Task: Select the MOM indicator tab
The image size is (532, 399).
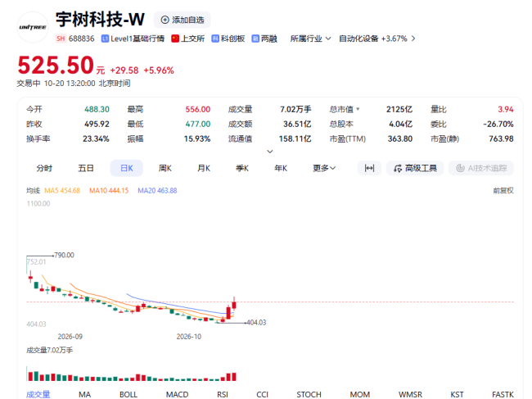Action: coord(360,395)
